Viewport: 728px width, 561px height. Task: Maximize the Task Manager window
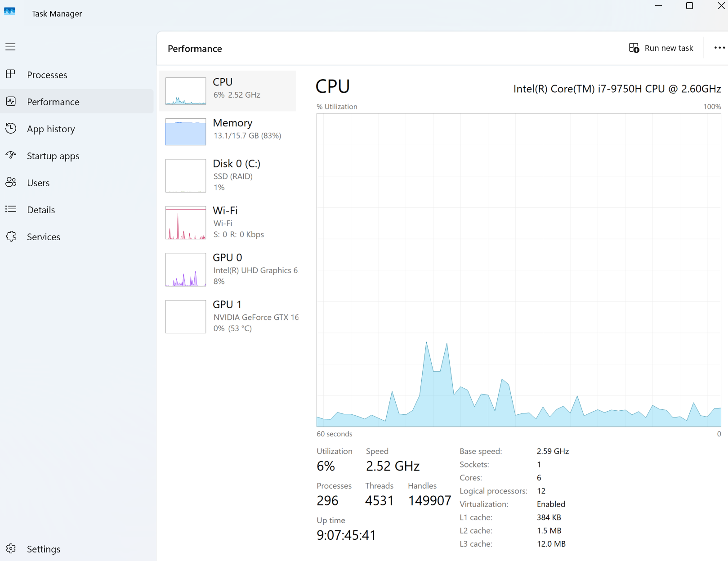click(689, 6)
